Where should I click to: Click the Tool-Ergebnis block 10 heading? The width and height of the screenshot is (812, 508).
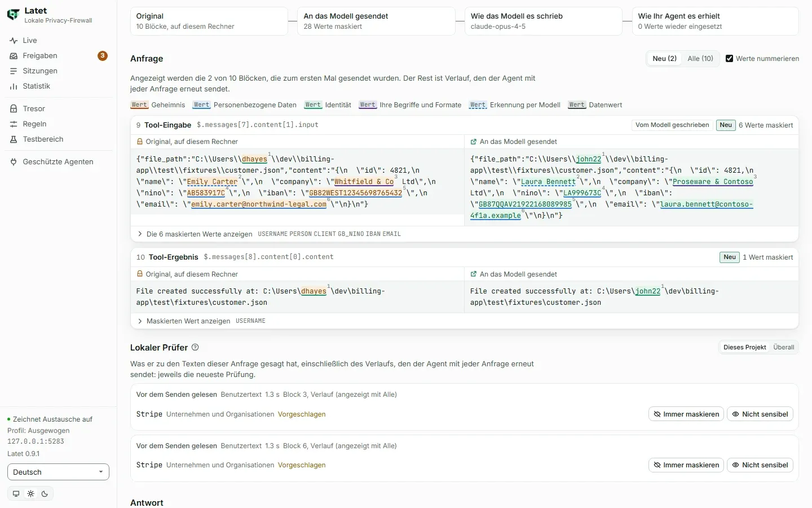click(x=173, y=257)
